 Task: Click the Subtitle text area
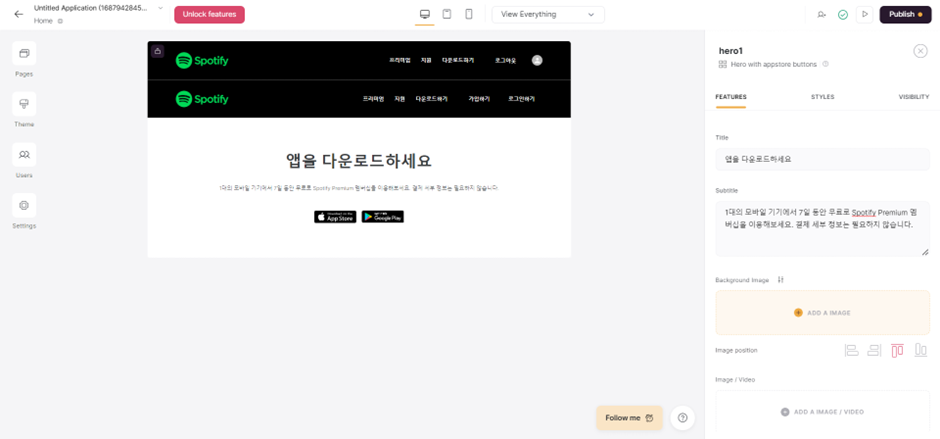(x=822, y=228)
